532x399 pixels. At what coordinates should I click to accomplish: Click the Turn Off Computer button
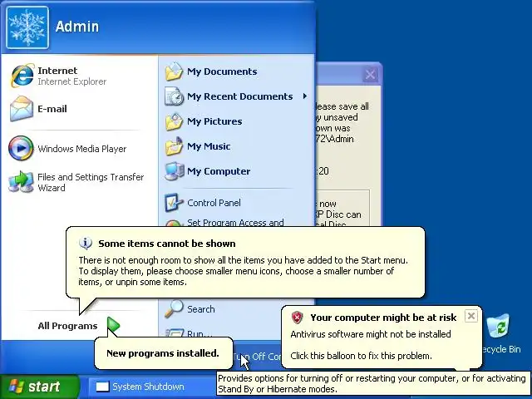point(258,357)
